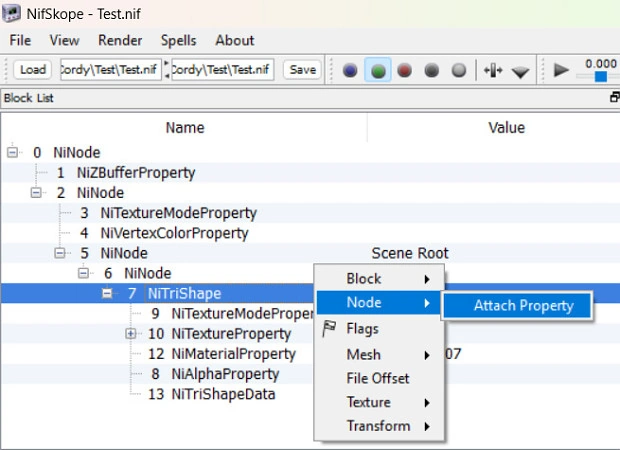620x450 pixels.
Task: Open the Transform submenu in context menu
Action: point(379,426)
